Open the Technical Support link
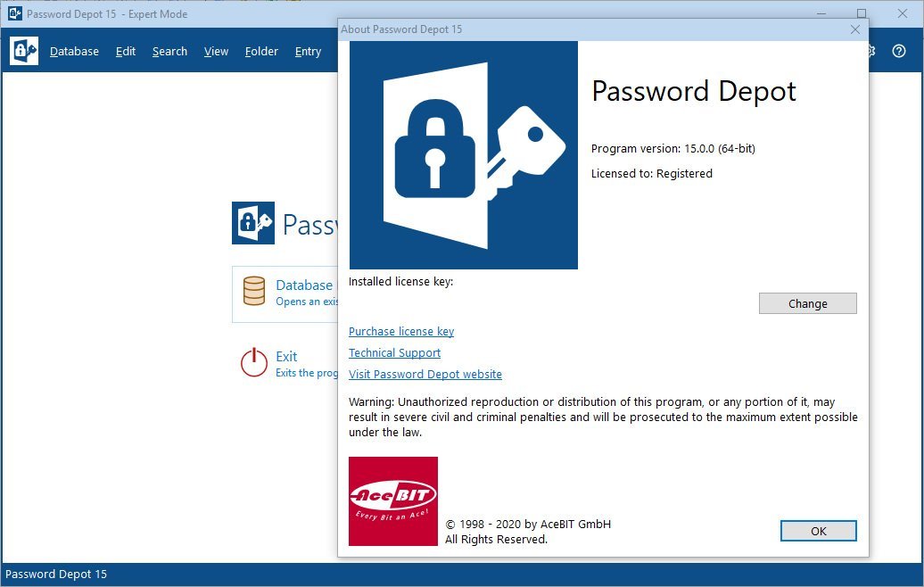 pyautogui.click(x=395, y=352)
